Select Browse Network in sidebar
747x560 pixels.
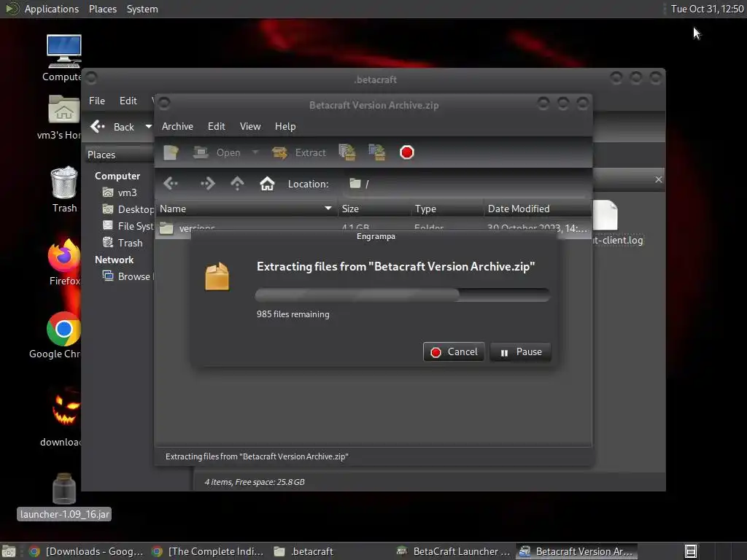pyautogui.click(x=128, y=276)
